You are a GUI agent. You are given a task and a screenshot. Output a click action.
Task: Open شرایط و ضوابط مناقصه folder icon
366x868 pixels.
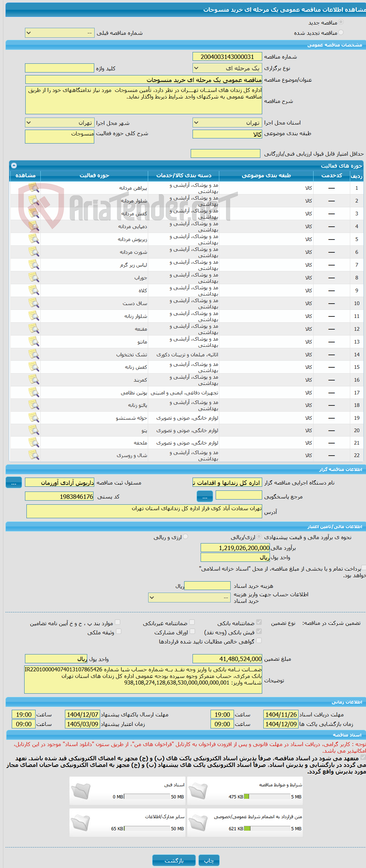[198, 791]
